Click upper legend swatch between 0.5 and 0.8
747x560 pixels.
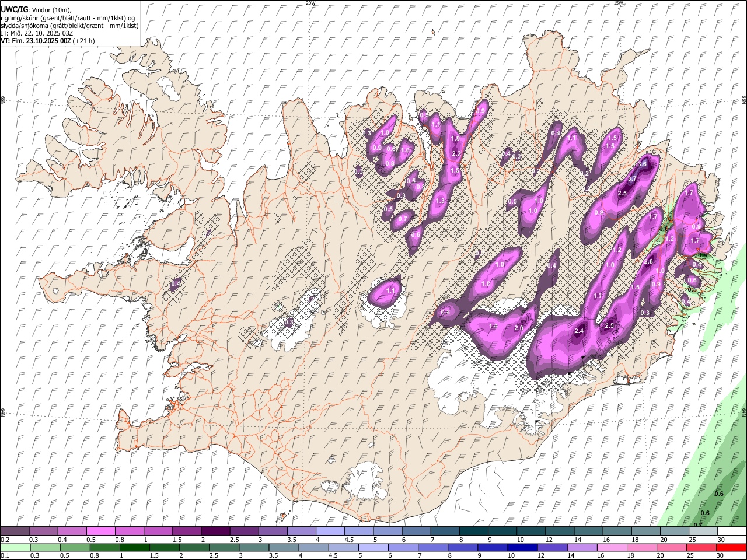pos(100,531)
